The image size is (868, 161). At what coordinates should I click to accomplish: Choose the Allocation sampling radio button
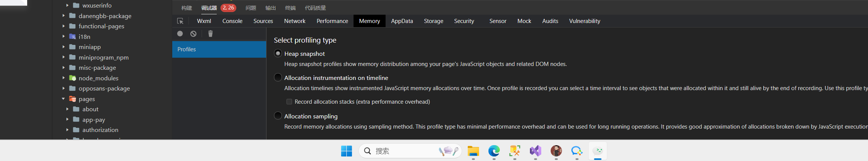[x=278, y=116]
